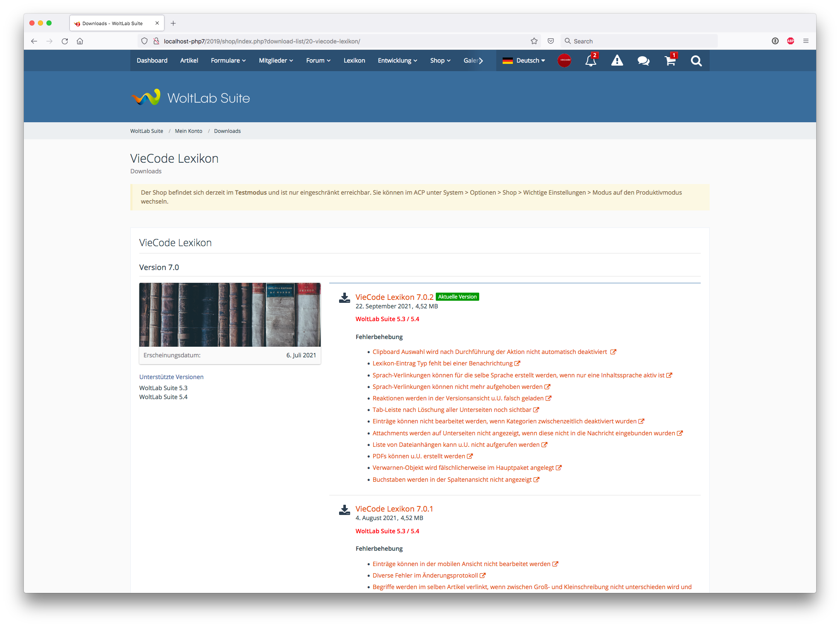Viewport: 840px width, 627px height.
Task: Download VieCode Lexikon 7.0.2 via icon
Action: [344, 298]
